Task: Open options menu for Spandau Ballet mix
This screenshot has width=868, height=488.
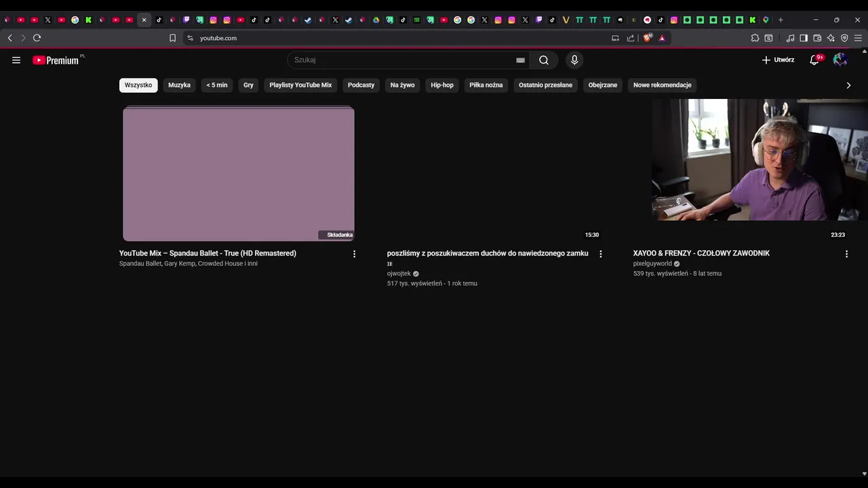Action: (354, 254)
